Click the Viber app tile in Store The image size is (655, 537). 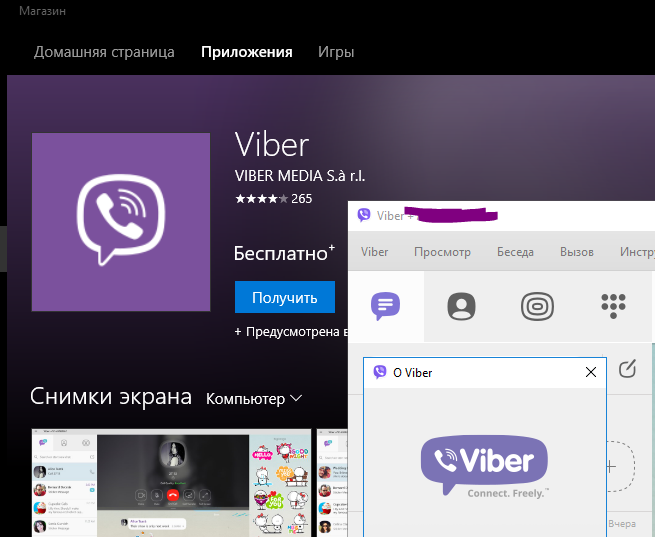tap(121, 222)
